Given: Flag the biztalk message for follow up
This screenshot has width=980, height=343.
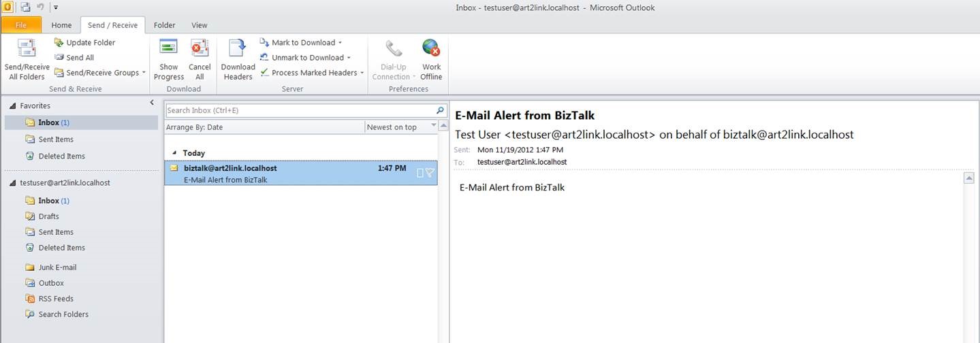Looking at the screenshot, I should pyautogui.click(x=430, y=173).
